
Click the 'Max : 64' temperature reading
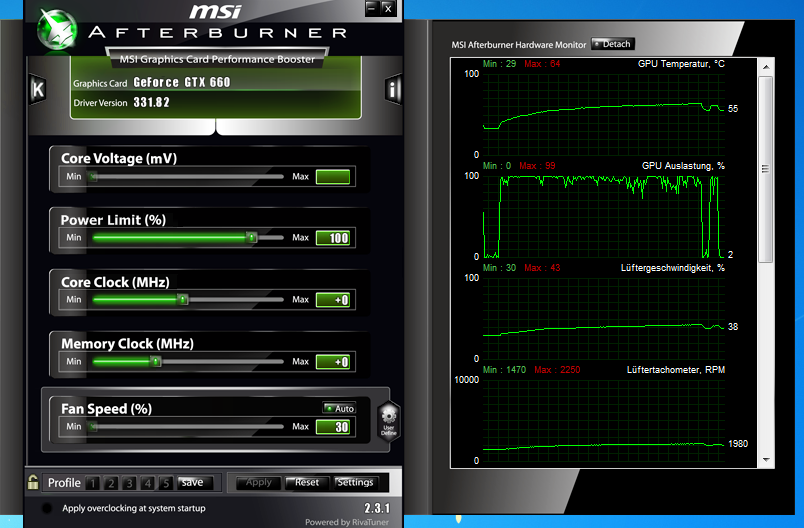click(x=542, y=64)
